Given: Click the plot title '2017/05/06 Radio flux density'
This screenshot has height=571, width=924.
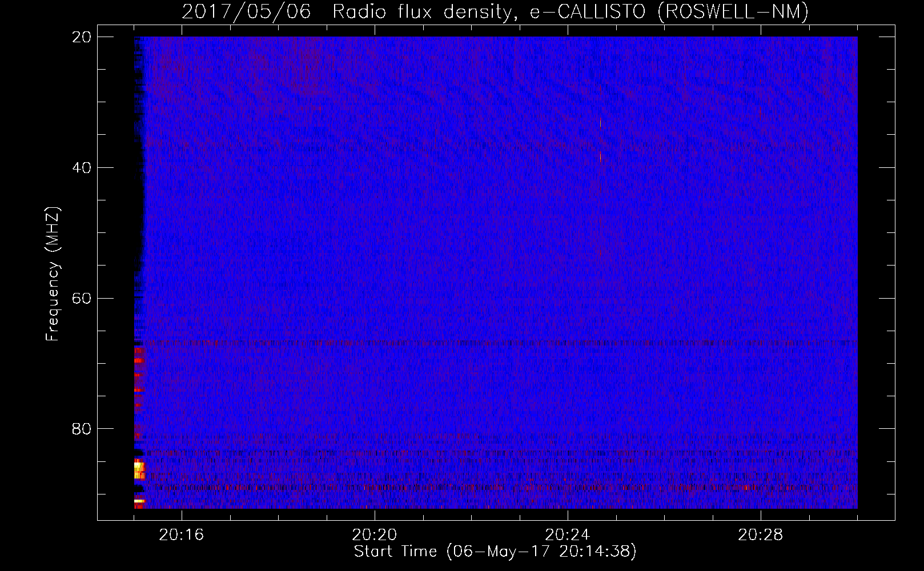Looking at the screenshot, I should [x=347, y=12].
